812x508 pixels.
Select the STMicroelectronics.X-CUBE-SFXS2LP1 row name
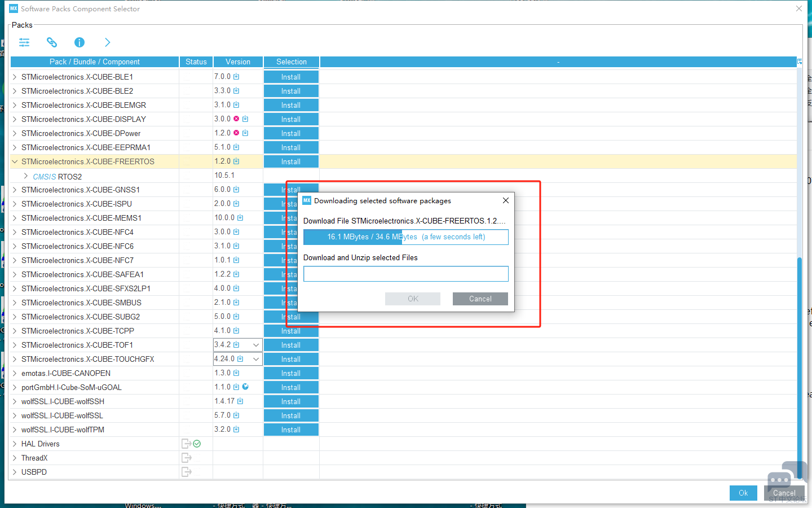(86, 288)
